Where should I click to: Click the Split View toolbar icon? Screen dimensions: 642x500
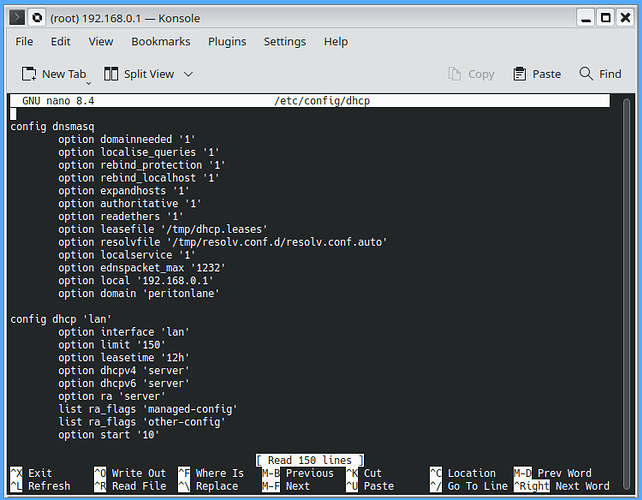(x=111, y=74)
